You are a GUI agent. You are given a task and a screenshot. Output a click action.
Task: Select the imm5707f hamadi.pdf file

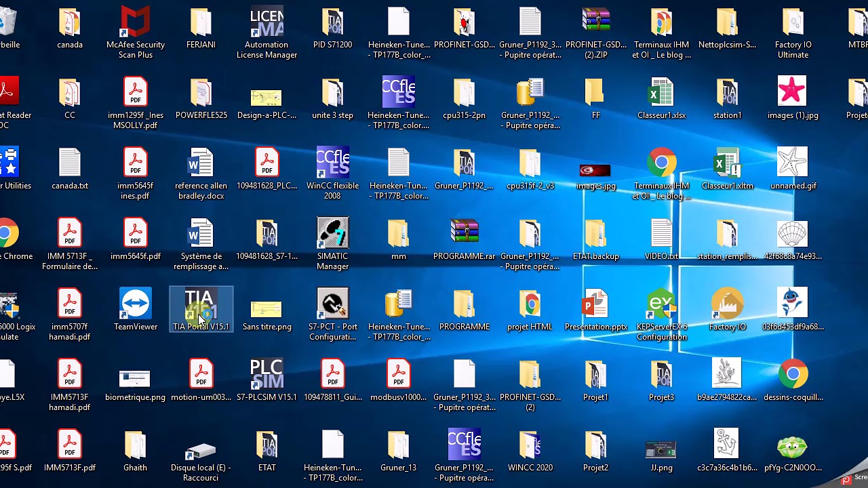click(70, 314)
